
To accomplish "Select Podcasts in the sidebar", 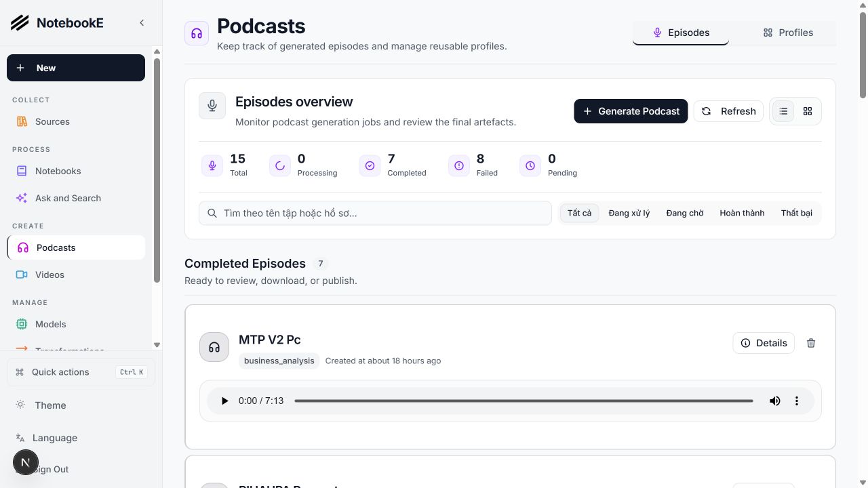I will pos(76,247).
